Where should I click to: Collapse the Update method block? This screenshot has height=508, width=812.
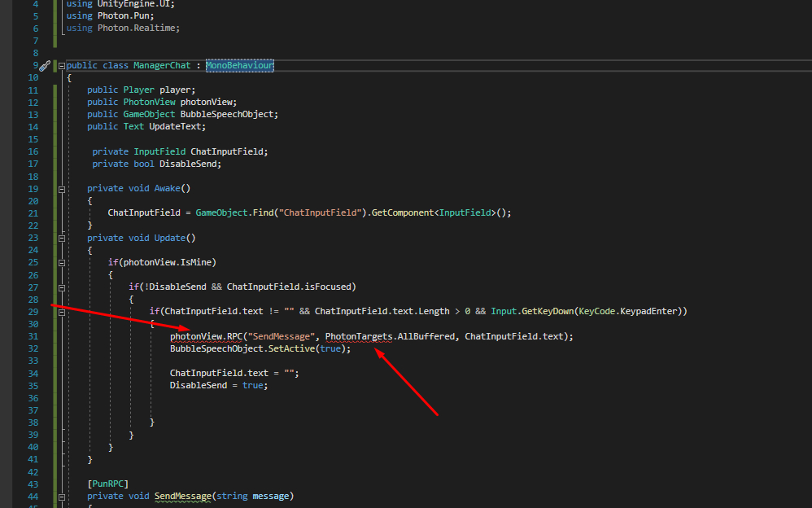(62, 239)
